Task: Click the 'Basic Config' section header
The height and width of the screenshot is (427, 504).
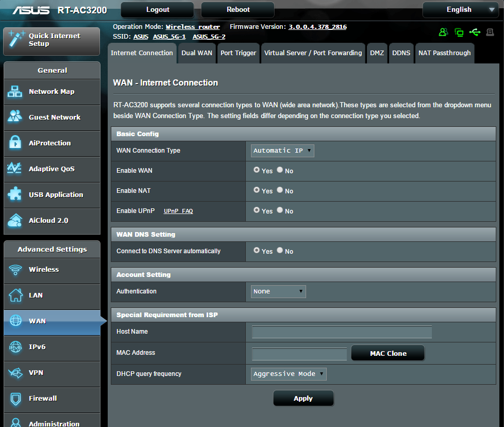Action: click(x=303, y=134)
